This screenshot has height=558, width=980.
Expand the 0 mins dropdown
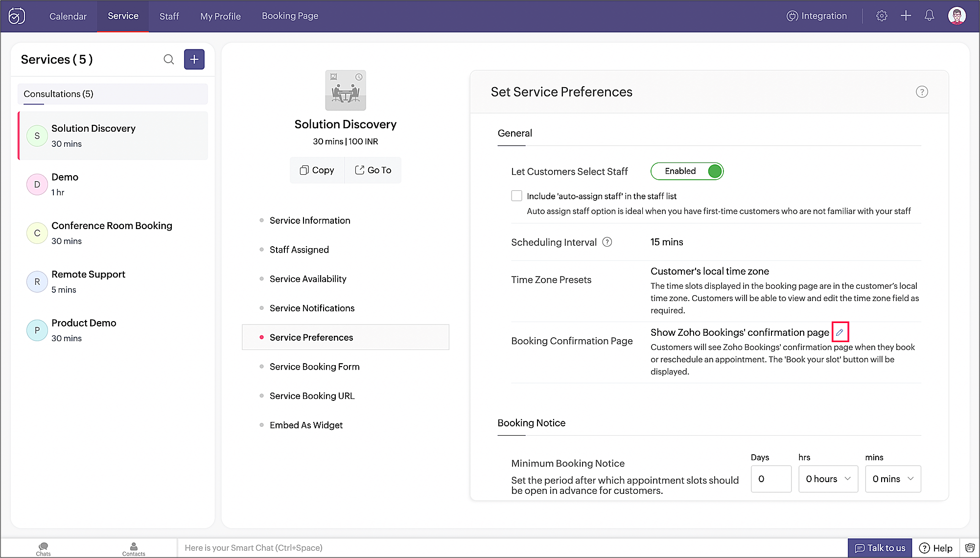point(893,479)
